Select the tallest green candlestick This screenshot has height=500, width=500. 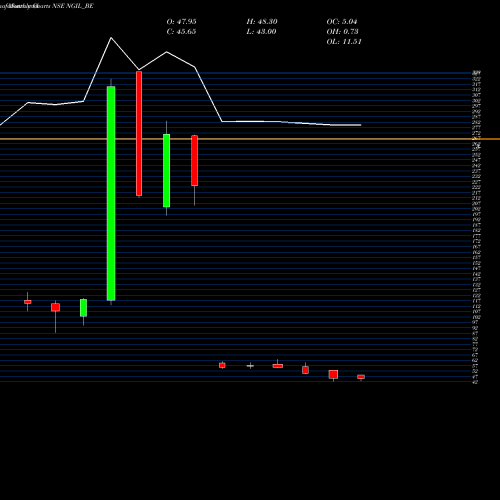pyautogui.click(x=111, y=193)
